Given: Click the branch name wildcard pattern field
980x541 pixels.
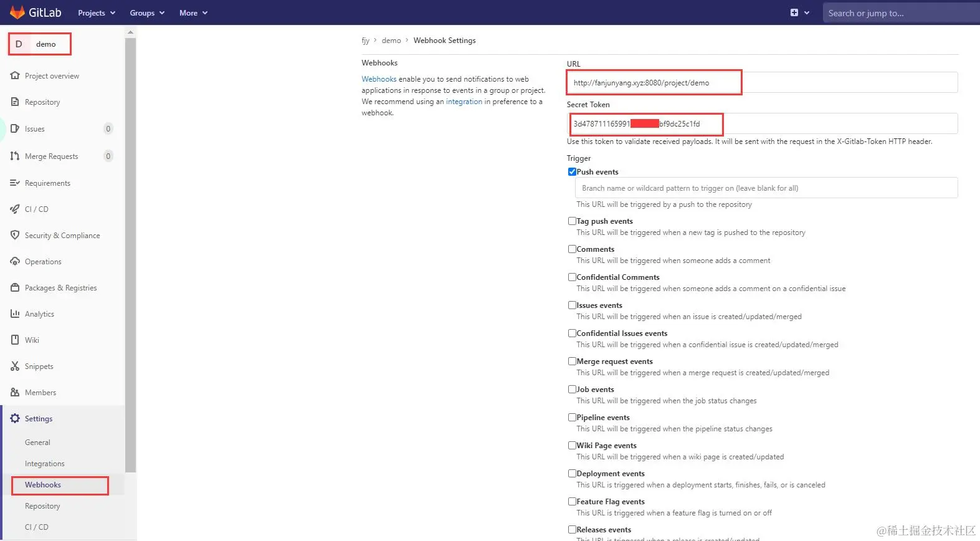Looking at the screenshot, I should [766, 188].
